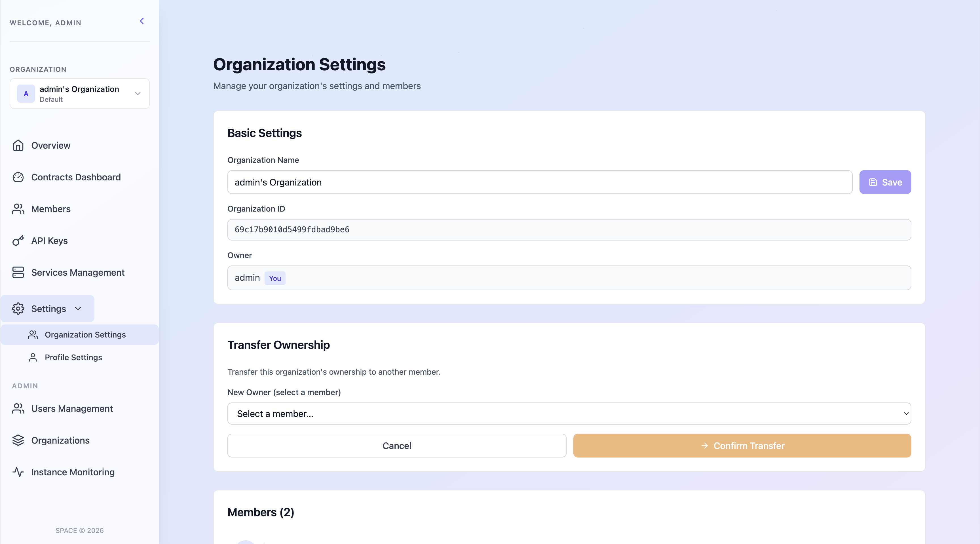The height and width of the screenshot is (544, 980).
Task: Click the Organizations layers icon
Action: point(18,440)
